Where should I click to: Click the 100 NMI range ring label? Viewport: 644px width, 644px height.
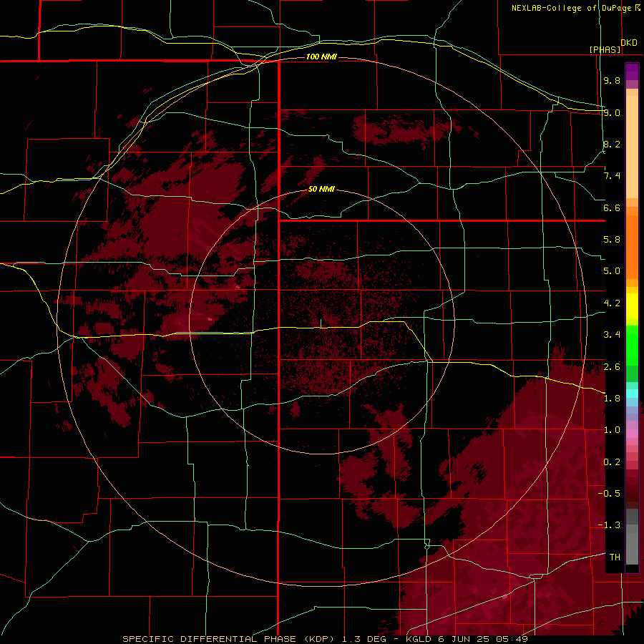[321, 57]
